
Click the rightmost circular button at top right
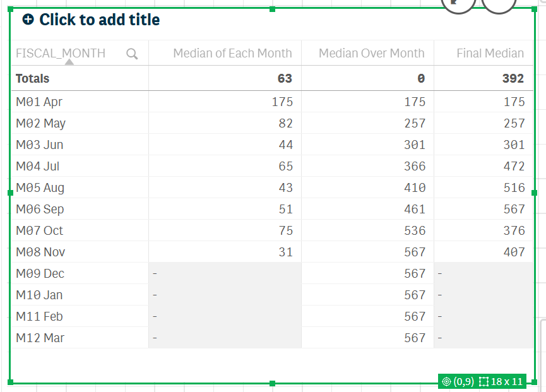pyautogui.click(x=499, y=5)
